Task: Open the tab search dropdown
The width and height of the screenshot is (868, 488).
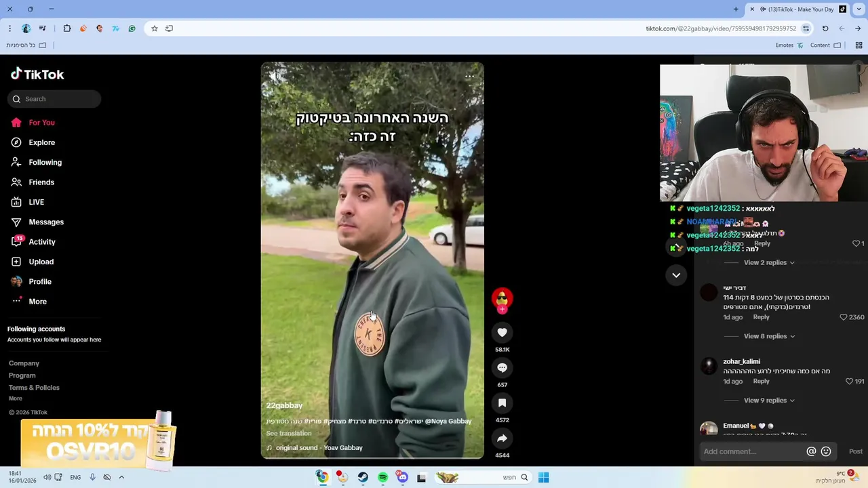Action: (859, 9)
